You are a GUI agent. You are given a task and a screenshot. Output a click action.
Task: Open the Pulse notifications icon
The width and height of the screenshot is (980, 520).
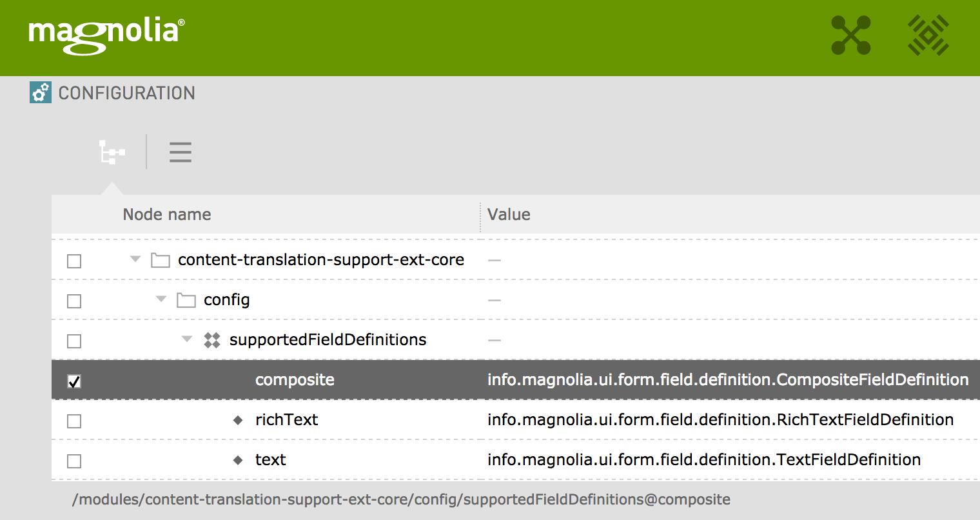pos(928,35)
